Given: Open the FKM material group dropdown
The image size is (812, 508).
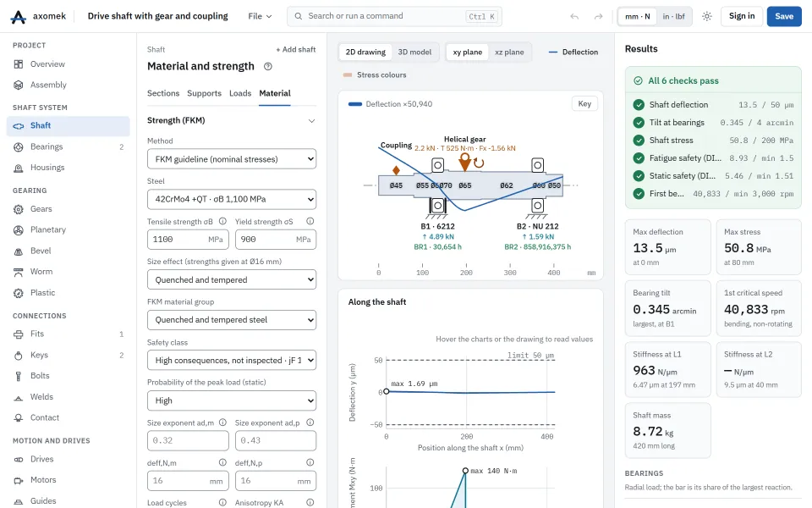Looking at the screenshot, I should (232, 320).
